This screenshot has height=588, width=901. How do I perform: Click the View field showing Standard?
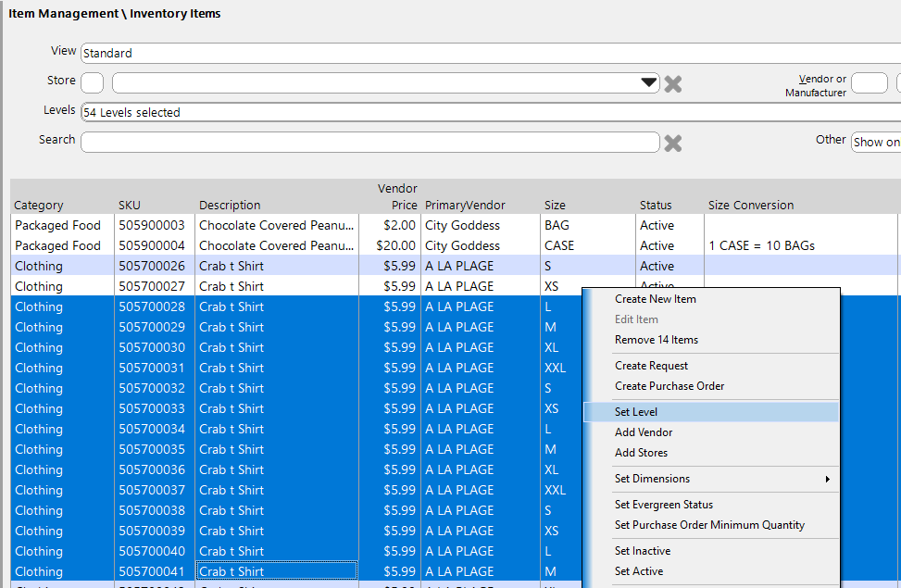click(x=489, y=54)
